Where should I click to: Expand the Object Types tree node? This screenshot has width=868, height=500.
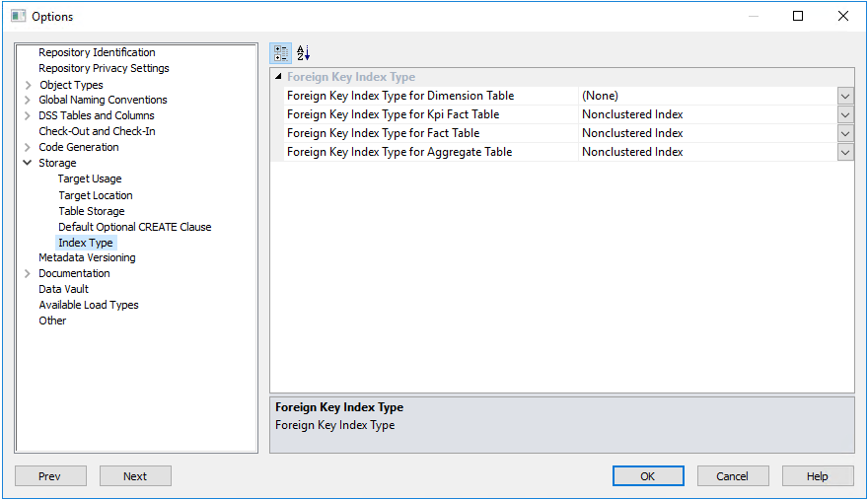click(28, 85)
